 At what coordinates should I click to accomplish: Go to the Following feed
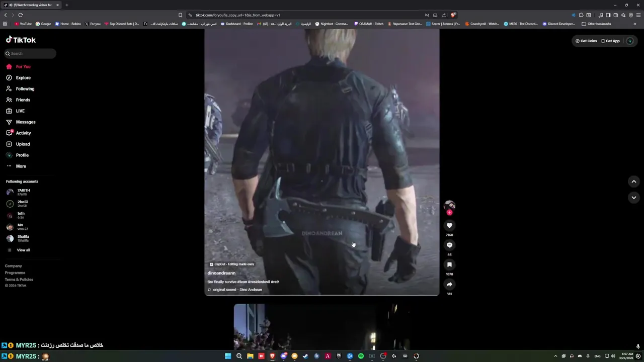coord(20,88)
